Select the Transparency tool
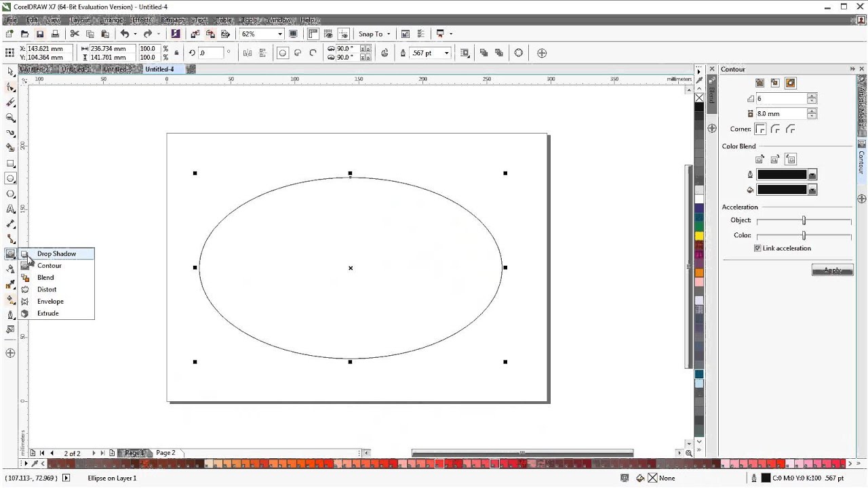 point(10,269)
